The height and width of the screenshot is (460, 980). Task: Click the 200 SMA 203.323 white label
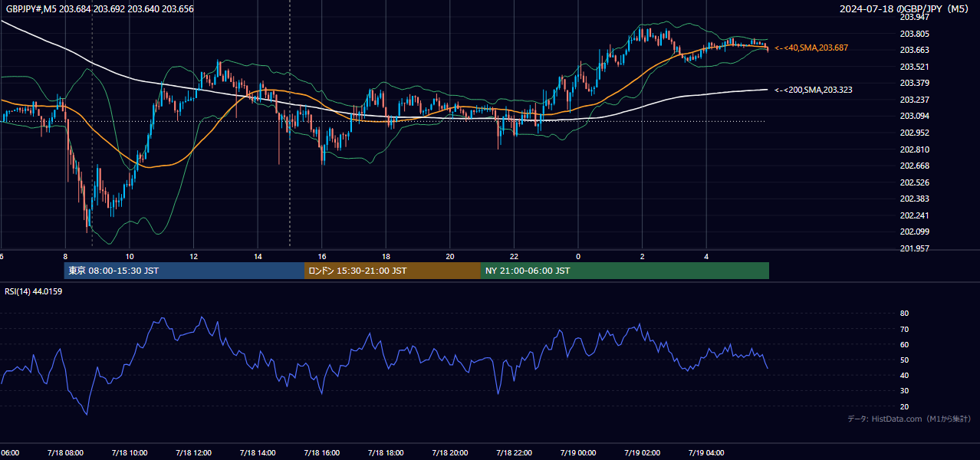[x=814, y=90]
